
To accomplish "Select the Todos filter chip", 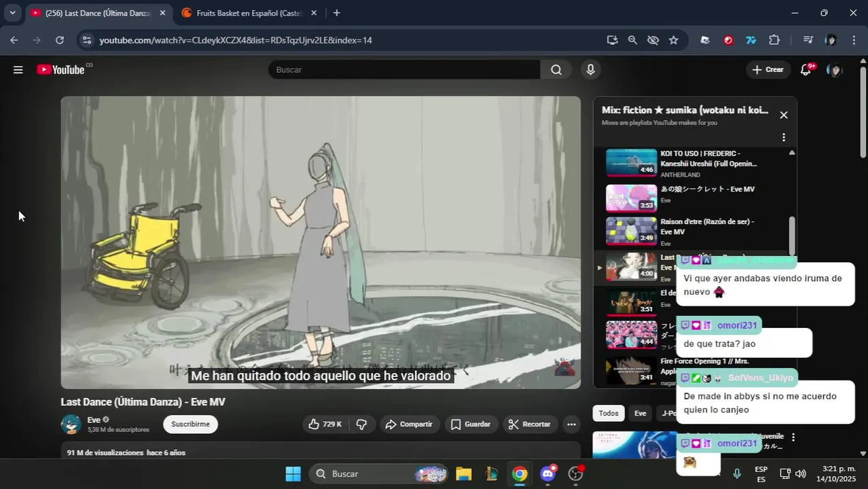I will 609,413.
